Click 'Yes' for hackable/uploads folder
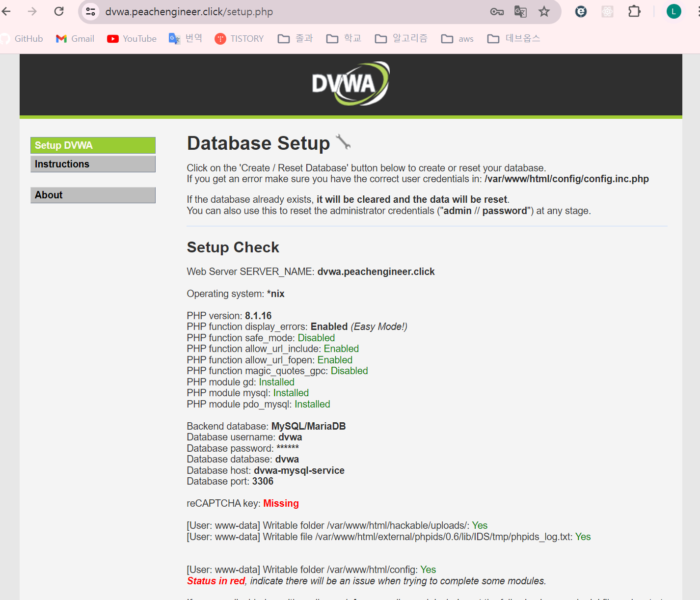Screen dimensions: 700x600 [480, 525]
